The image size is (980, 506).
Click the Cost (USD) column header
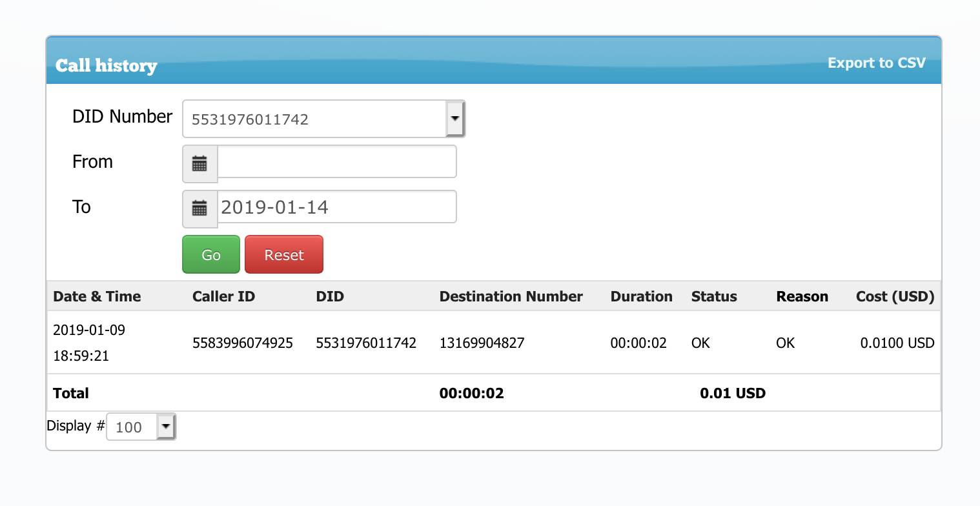point(895,296)
